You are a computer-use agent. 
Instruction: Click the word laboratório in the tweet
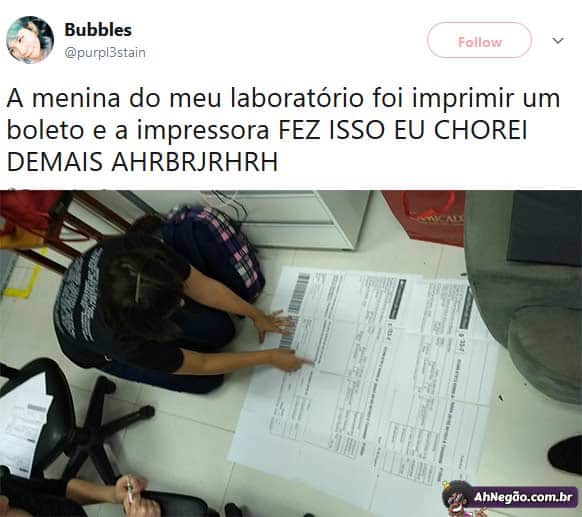[297, 98]
